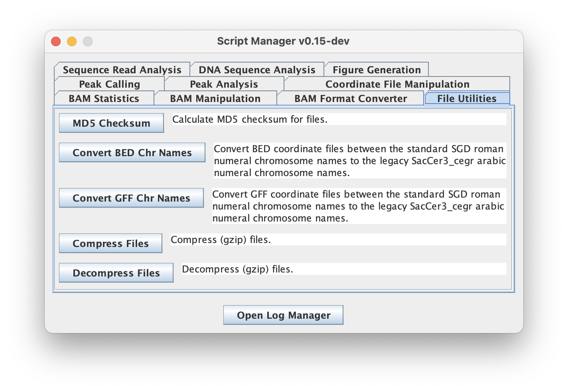Screen dimensions: 568x392
Task: Switch to DNA Sequence Analysis tab
Action: click(x=257, y=70)
